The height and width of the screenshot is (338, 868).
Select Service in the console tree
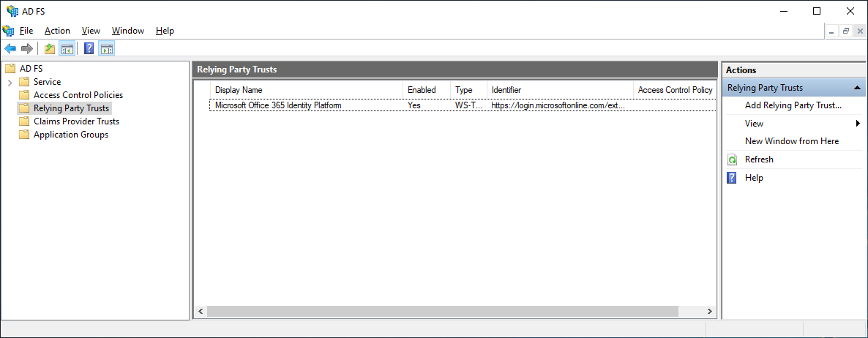(x=47, y=82)
